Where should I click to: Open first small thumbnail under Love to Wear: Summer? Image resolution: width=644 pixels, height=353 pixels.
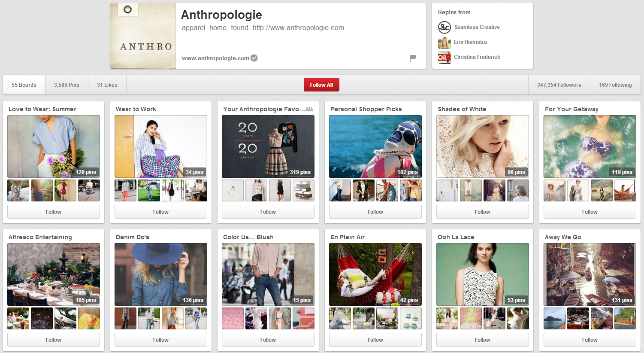click(x=18, y=190)
